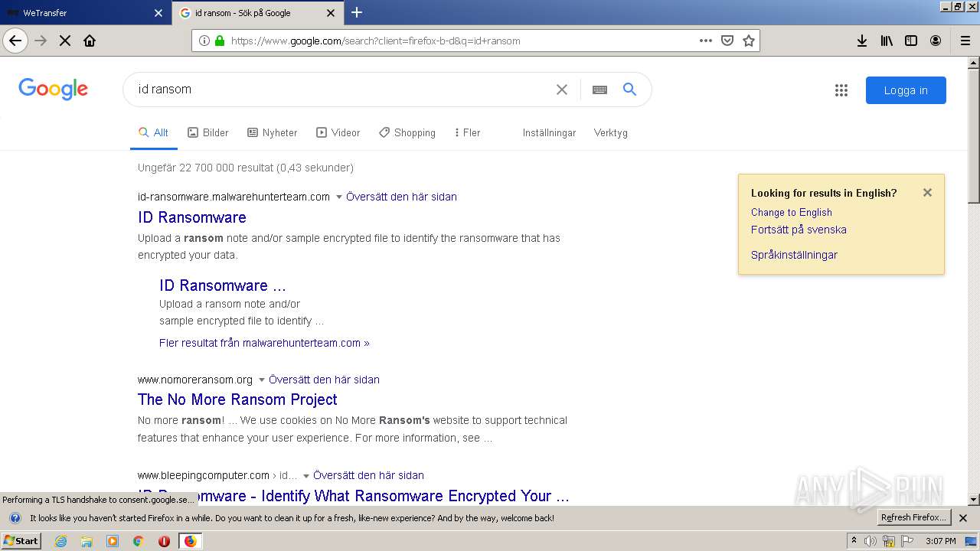Image resolution: width=980 pixels, height=551 pixels.
Task: Open Google apps grid
Action: click(x=841, y=90)
